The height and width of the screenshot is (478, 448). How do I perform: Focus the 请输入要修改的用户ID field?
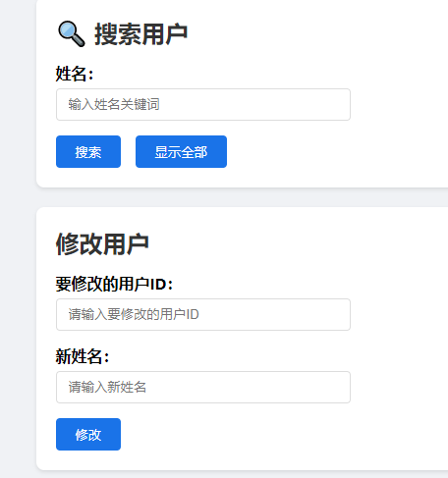203,314
